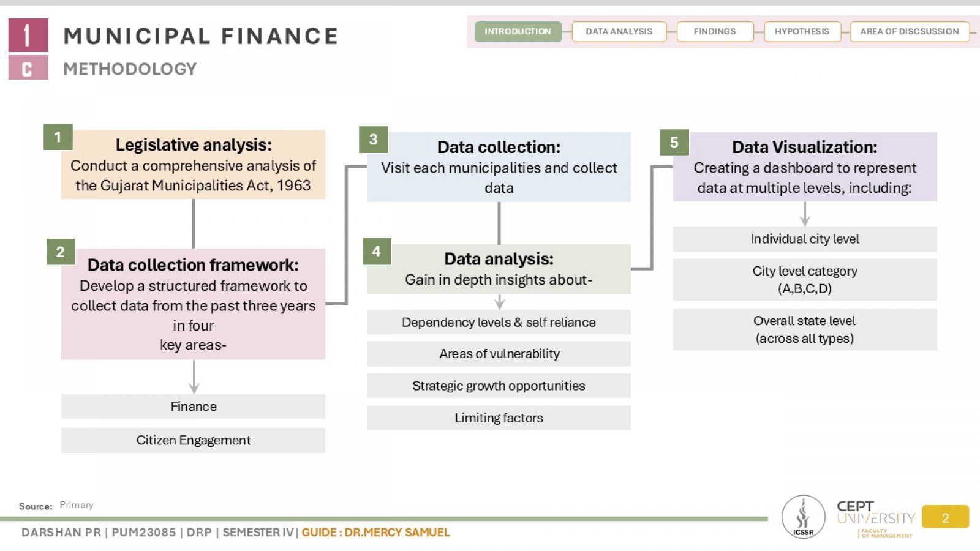Viewport: 980px width, 551px height.
Task: Open the Area of Discussion tab
Action: coord(909,31)
